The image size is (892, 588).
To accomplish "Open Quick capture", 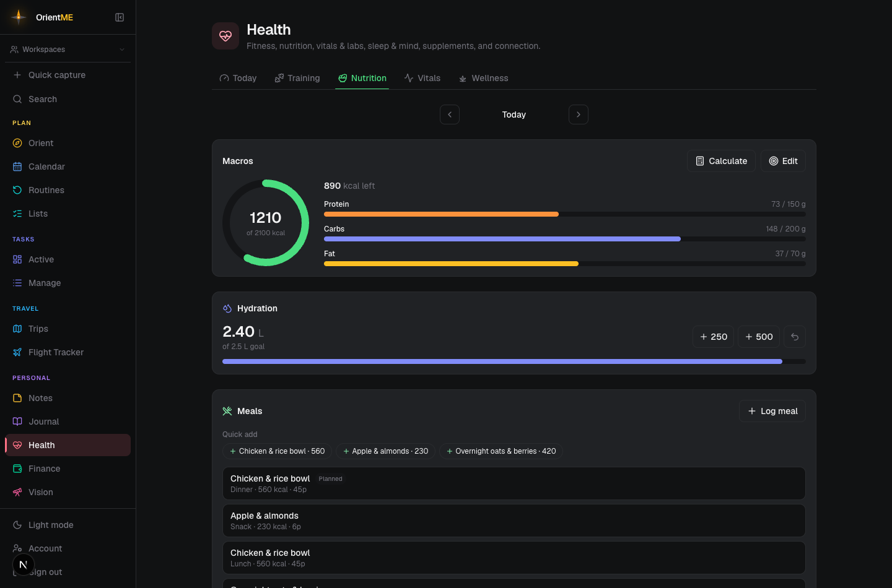I will [68, 75].
